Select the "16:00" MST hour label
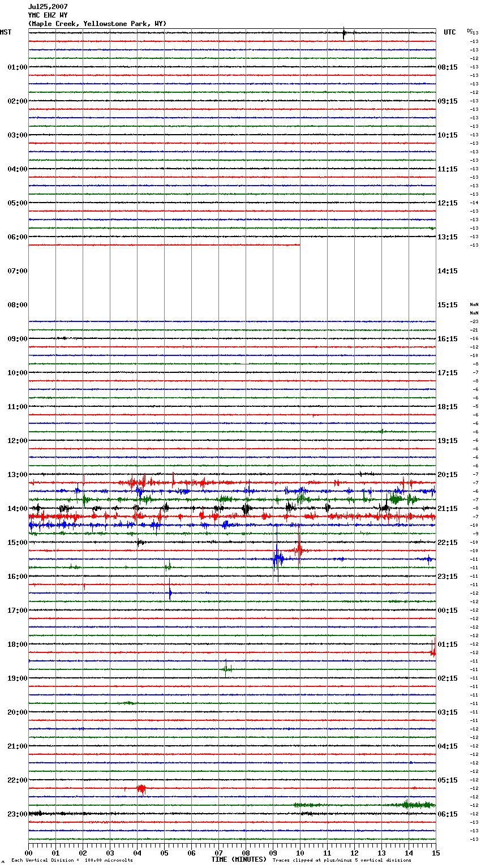481x868 pixels. 18,577
